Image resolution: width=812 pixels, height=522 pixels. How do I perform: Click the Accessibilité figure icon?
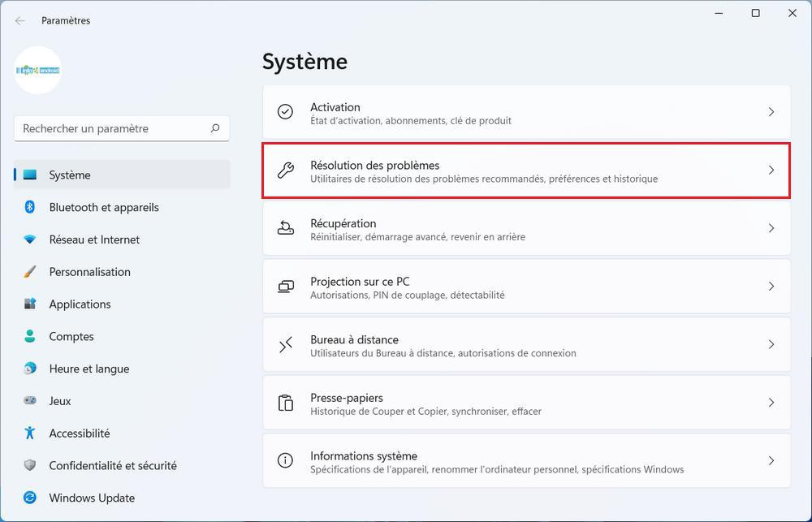(30, 433)
